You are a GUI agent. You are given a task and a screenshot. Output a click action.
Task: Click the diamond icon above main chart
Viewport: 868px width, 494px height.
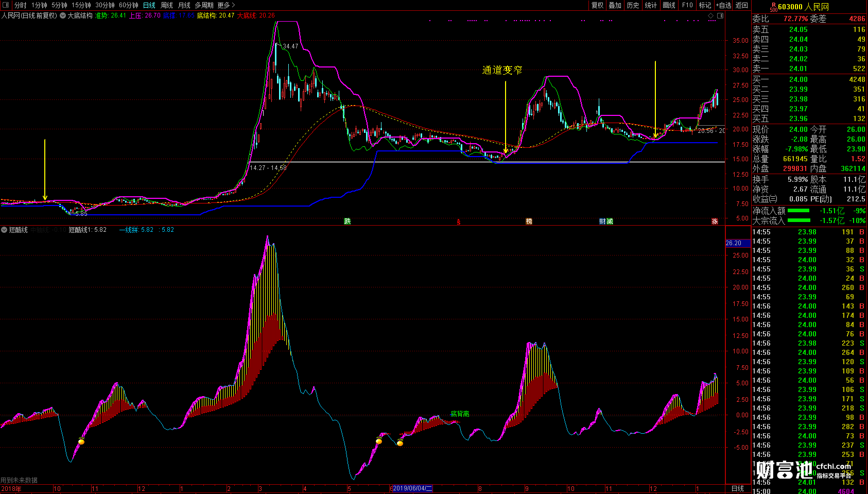(711, 15)
